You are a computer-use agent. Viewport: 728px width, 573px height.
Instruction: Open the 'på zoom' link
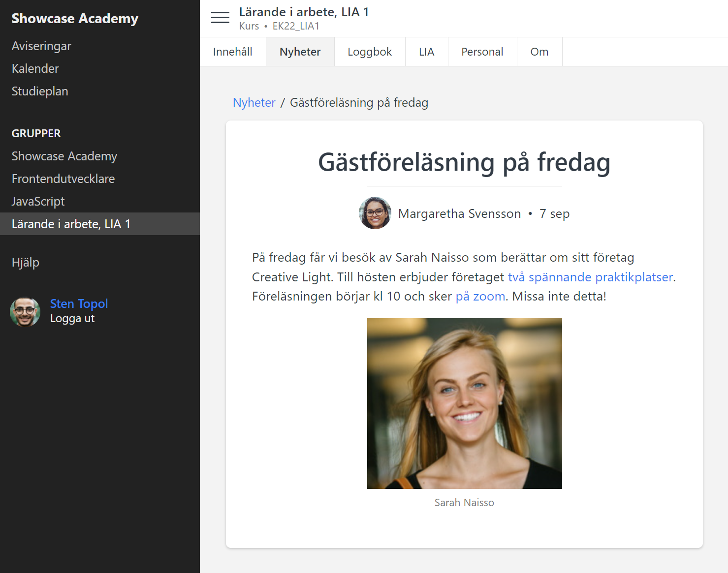pyautogui.click(x=480, y=296)
